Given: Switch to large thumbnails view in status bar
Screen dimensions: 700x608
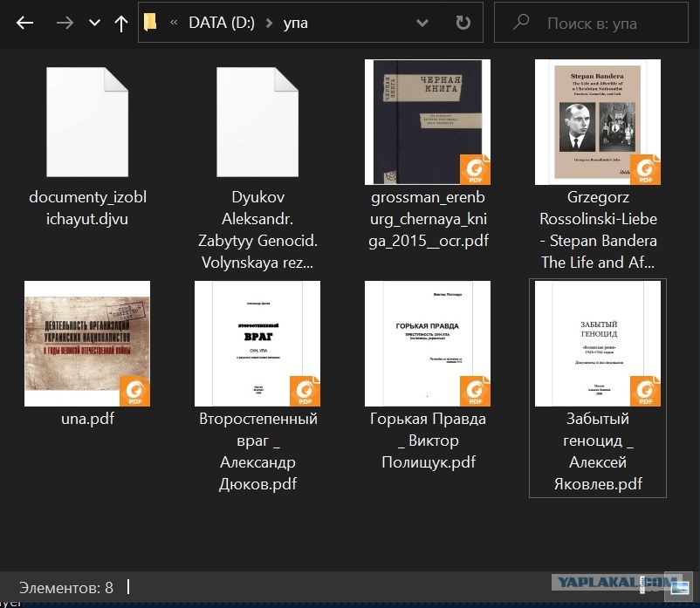Looking at the screenshot, I should (x=679, y=584).
